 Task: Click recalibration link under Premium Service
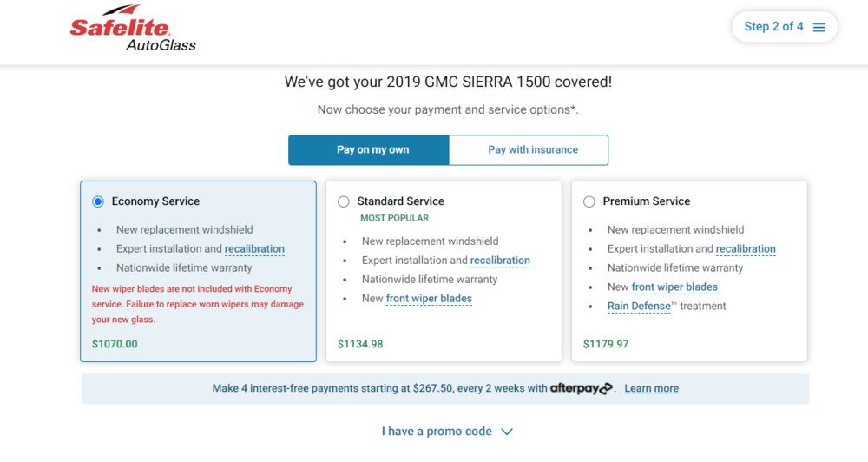pos(746,249)
